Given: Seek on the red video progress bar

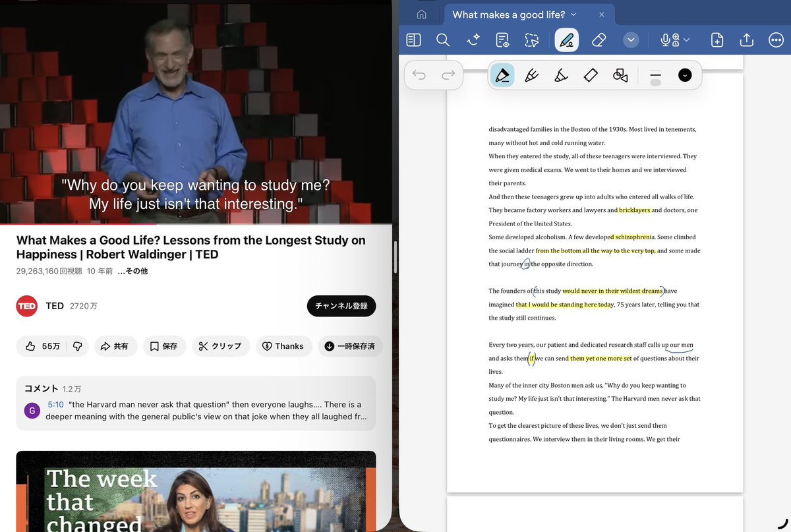Looking at the screenshot, I should (196, 224).
